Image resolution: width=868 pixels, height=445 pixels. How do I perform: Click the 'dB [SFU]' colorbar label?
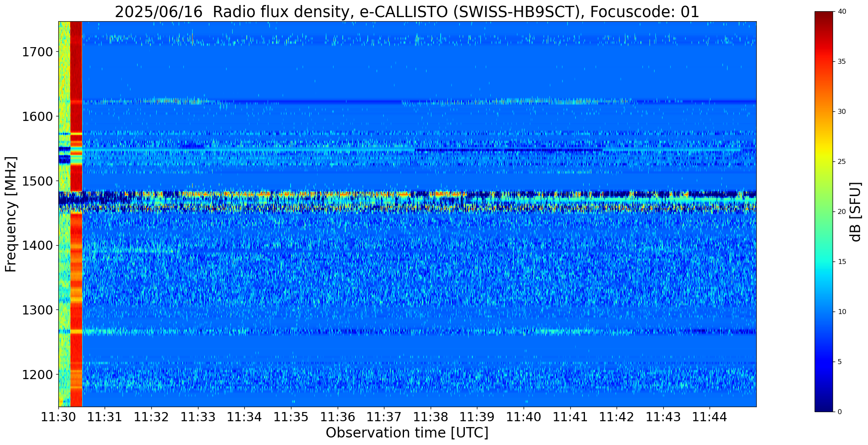pos(855,211)
